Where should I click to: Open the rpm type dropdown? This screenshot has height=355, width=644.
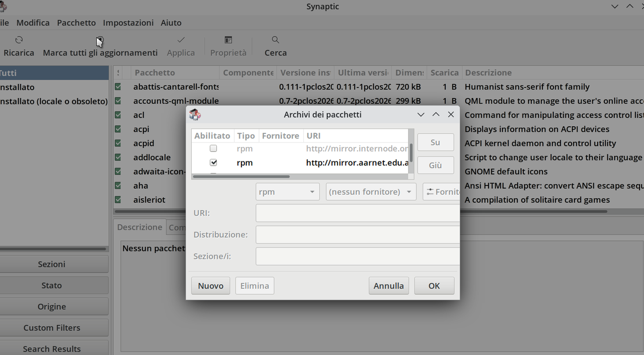pyautogui.click(x=287, y=192)
